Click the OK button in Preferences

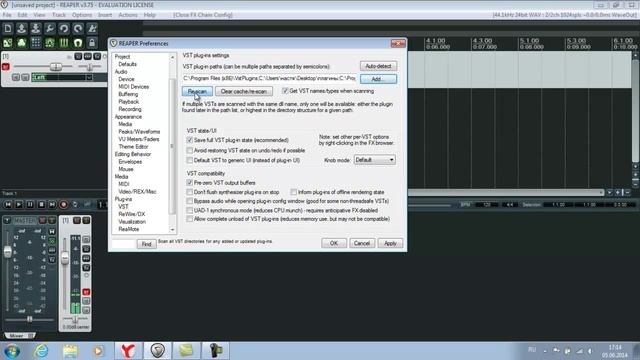(333, 243)
